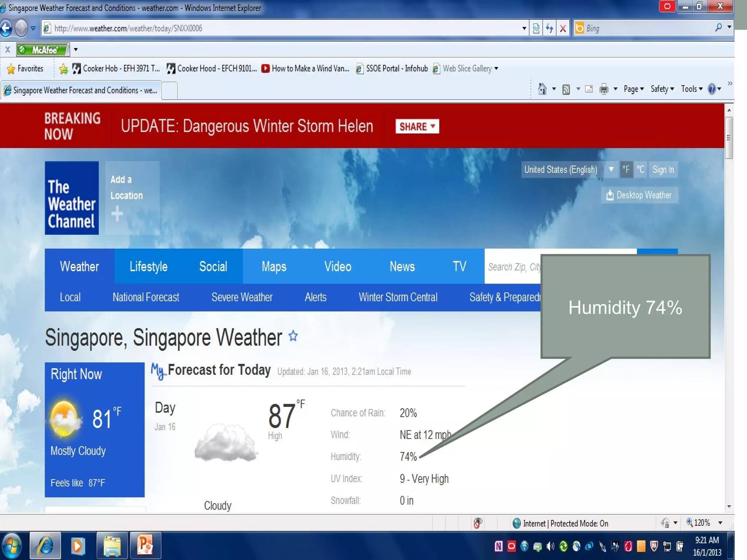Open the zoom level 120% dropdown
This screenshot has height=560, width=747.
pos(720,523)
